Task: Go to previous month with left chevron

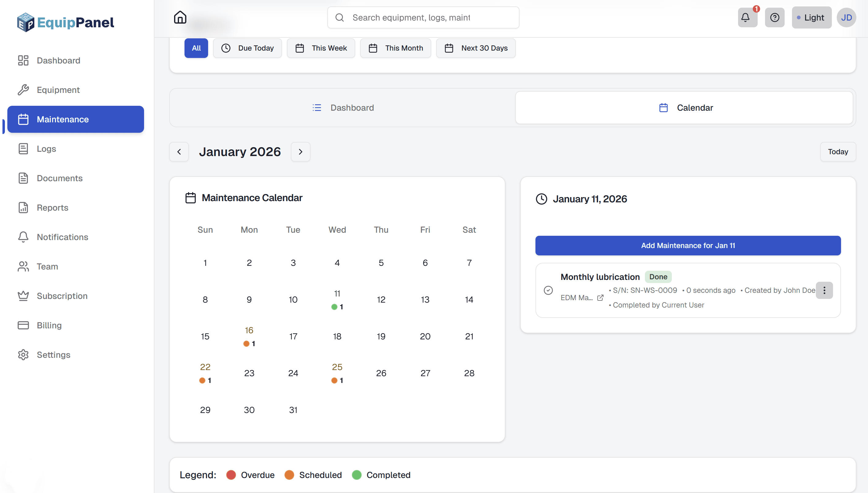Action: click(179, 152)
